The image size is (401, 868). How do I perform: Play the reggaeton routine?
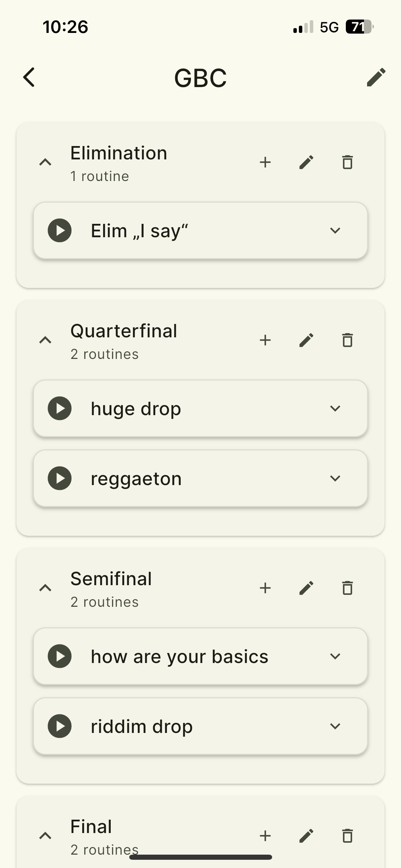(x=60, y=478)
